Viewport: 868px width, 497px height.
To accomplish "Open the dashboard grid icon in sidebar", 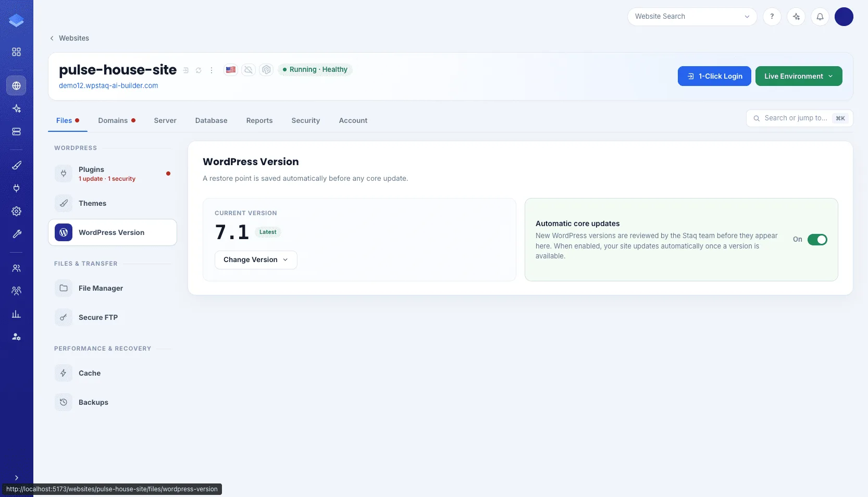I will coord(16,52).
